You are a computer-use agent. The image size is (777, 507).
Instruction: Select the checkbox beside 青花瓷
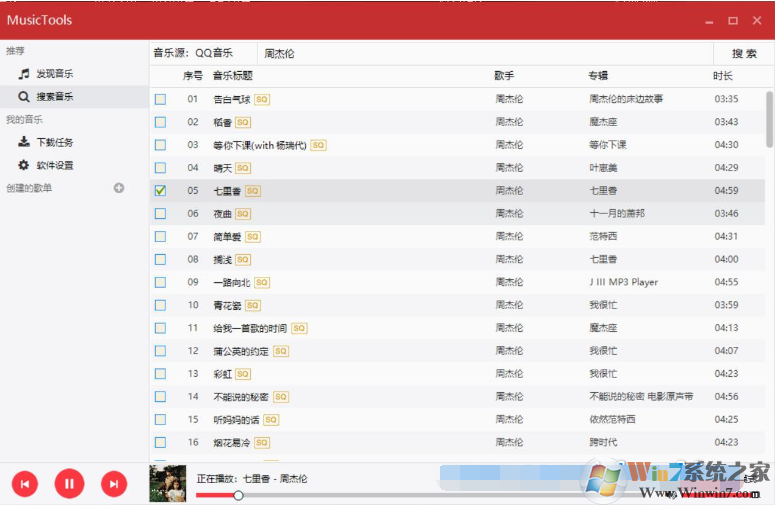coord(160,305)
